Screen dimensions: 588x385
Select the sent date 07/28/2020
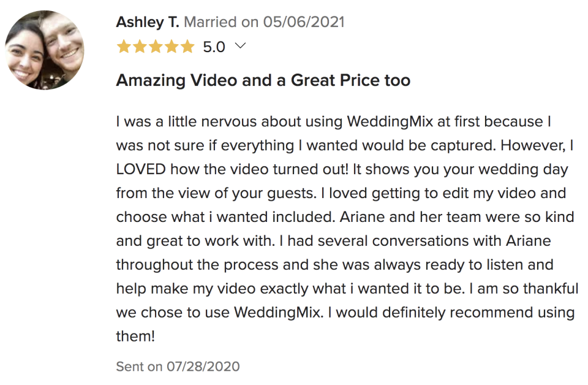tap(203, 367)
